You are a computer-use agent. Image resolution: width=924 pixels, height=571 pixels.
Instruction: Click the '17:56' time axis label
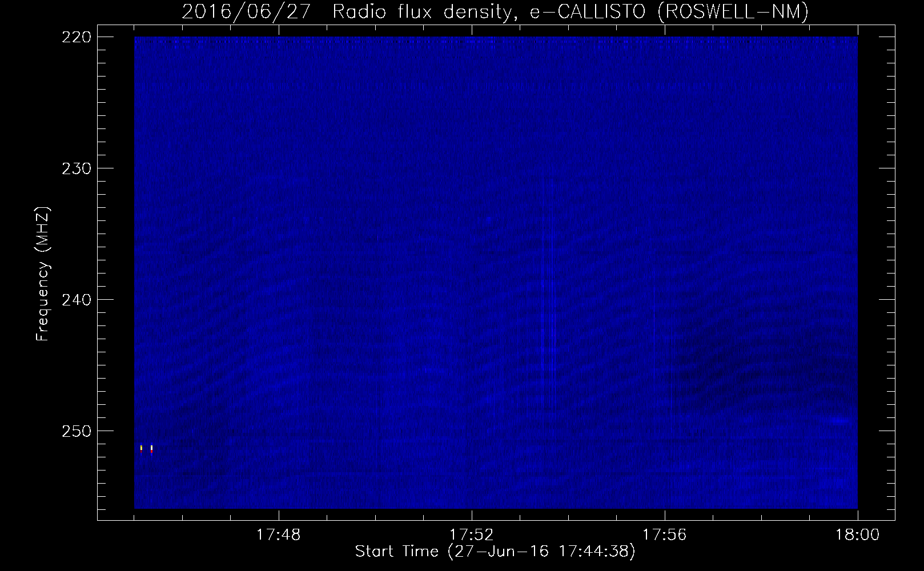point(665,535)
